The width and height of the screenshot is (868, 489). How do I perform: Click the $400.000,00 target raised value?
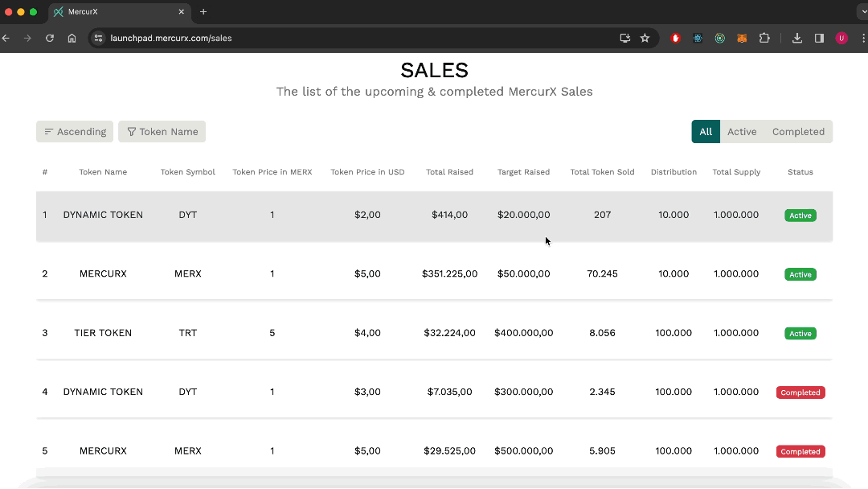[x=524, y=333]
